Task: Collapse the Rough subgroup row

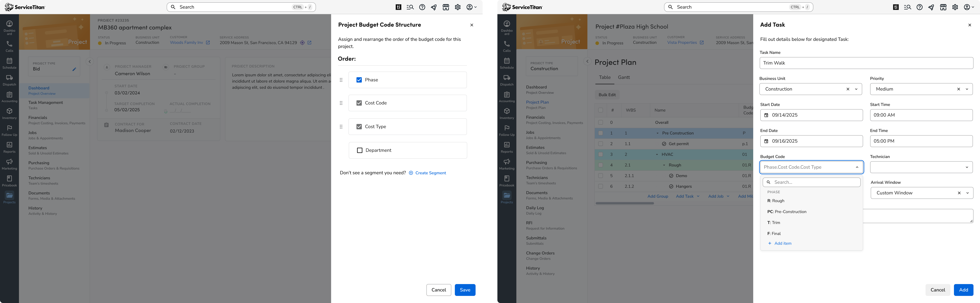Action: pyautogui.click(x=664, y=165)
